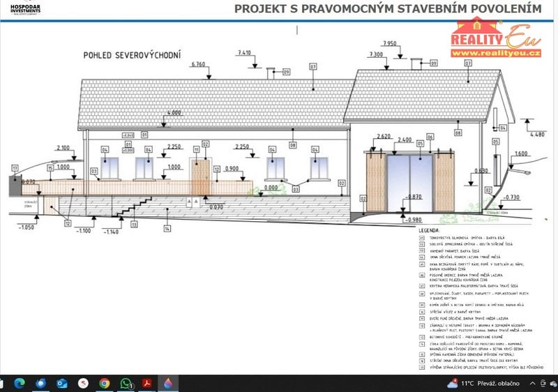Image resolution: width=558 pixels, height=392 pixels.
Task: Click legend row 'BETONOVÉ SCHODIŠTĚ'
Action: pyautogui.click(x=461, y=337)
